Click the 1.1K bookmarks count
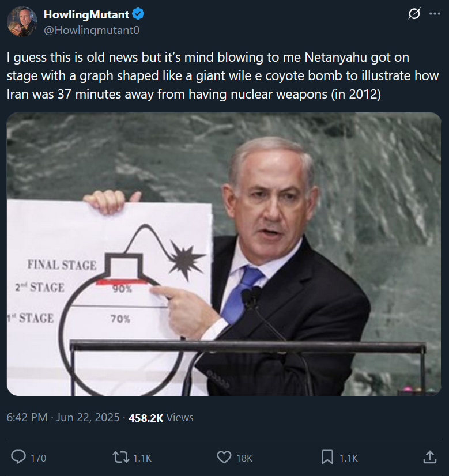Viewport: 449px width, 476px height. (x=348, y=458)
